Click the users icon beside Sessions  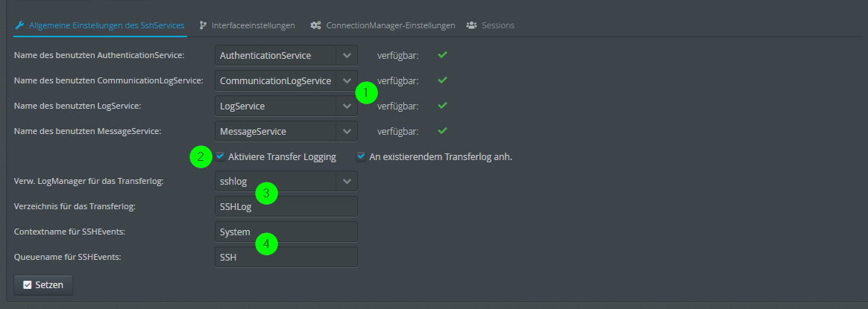click(471, 25)
